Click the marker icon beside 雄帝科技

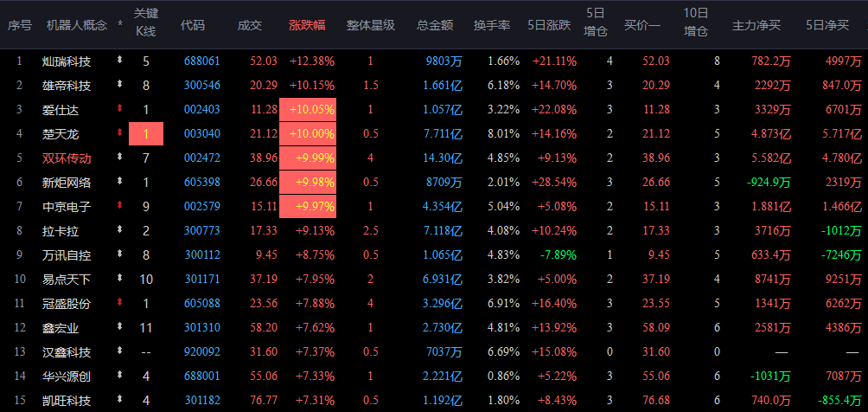(119, 85)
